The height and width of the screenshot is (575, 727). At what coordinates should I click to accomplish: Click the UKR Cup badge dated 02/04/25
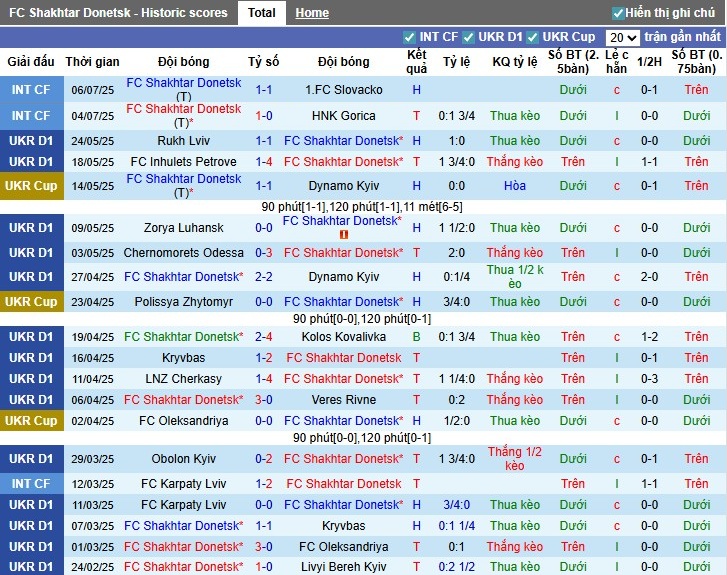click(x=30, y=421)
